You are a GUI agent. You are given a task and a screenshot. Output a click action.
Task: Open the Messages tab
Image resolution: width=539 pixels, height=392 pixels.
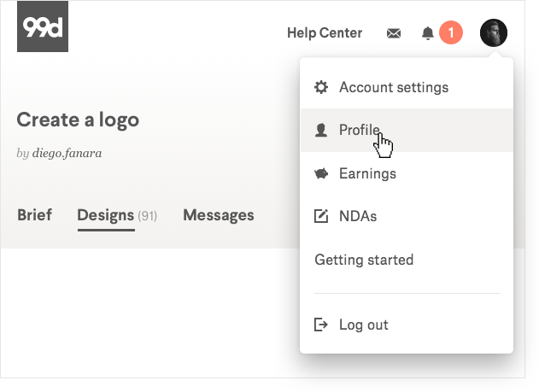pos(219,215)
